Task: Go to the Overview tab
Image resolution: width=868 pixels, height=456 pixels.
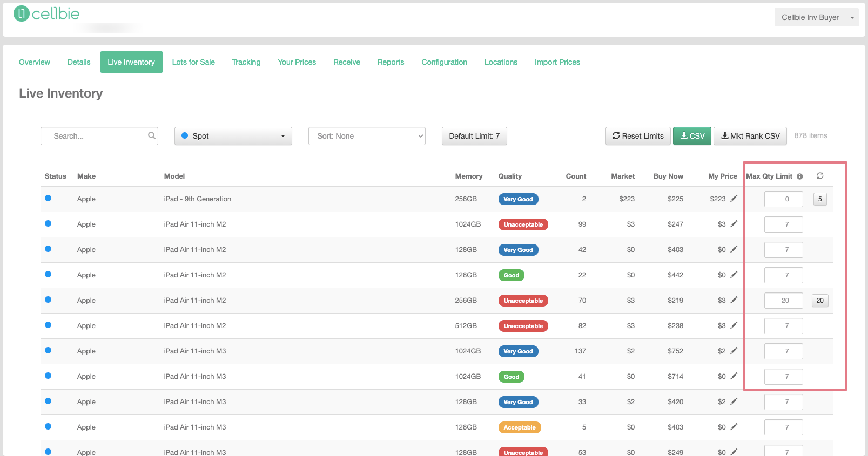Action: tap(35, 62)
